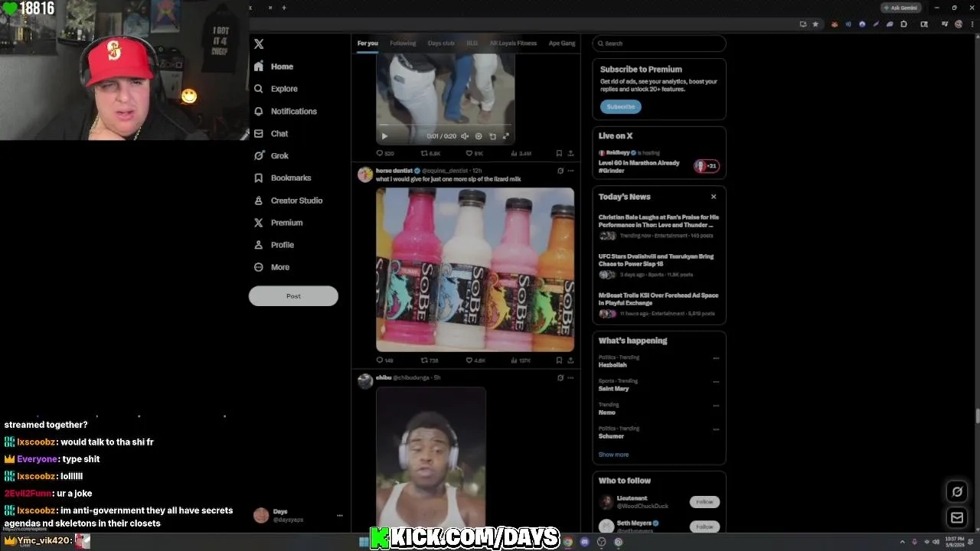Image resolution: width=980 pixels, height=551 pixels.
Task: Open the Hezbollah trending topic
Action: click(612, 365)
